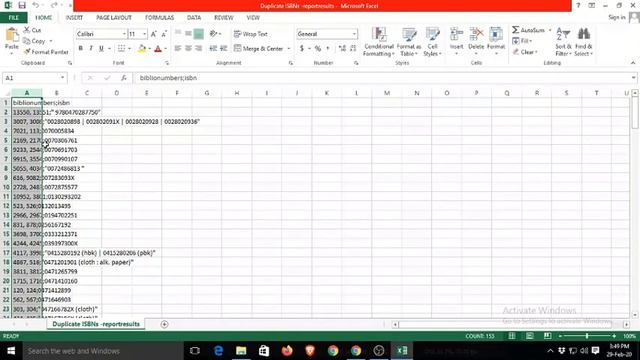Toggle Wrap Text
Viewport: 640px width, 360px height.
coord(251,34)
